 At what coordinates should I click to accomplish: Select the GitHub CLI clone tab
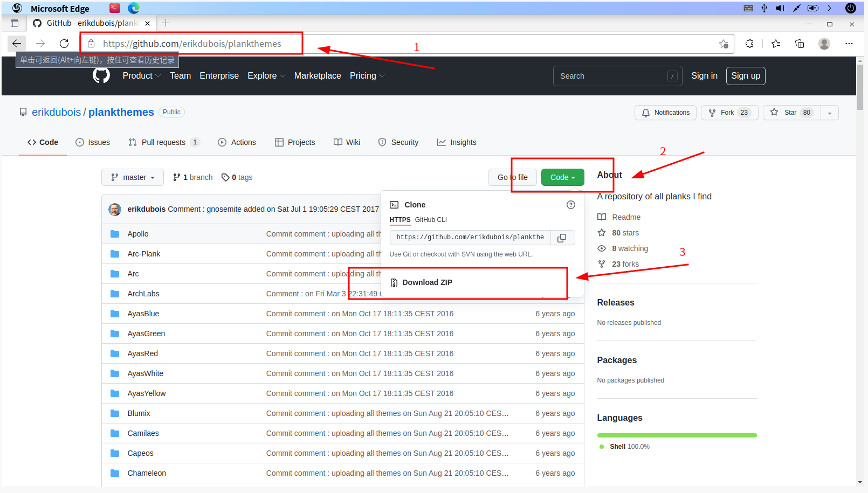pos(431,220)
